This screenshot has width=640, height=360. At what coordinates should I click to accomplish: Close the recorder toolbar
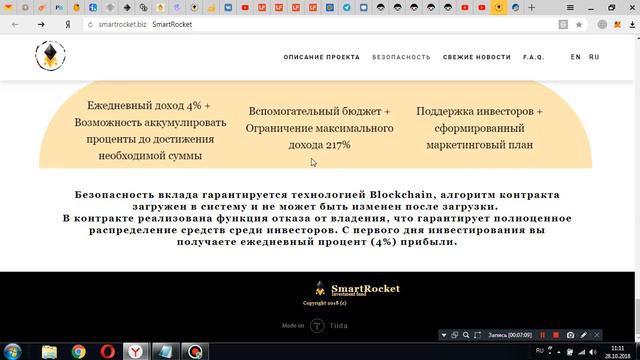coord(597,335)
